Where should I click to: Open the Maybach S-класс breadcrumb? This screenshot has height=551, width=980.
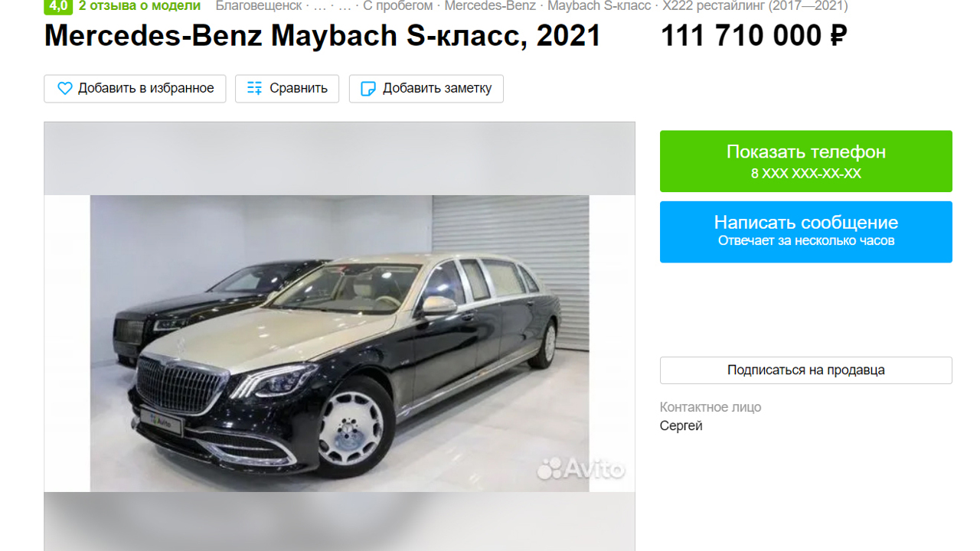[x=599, y=6]
